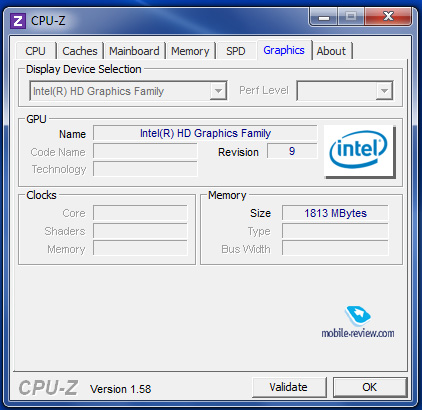Switch to the Mainboard tab
The width and height of the screenshot is (422, 410).
click(134, 51)
